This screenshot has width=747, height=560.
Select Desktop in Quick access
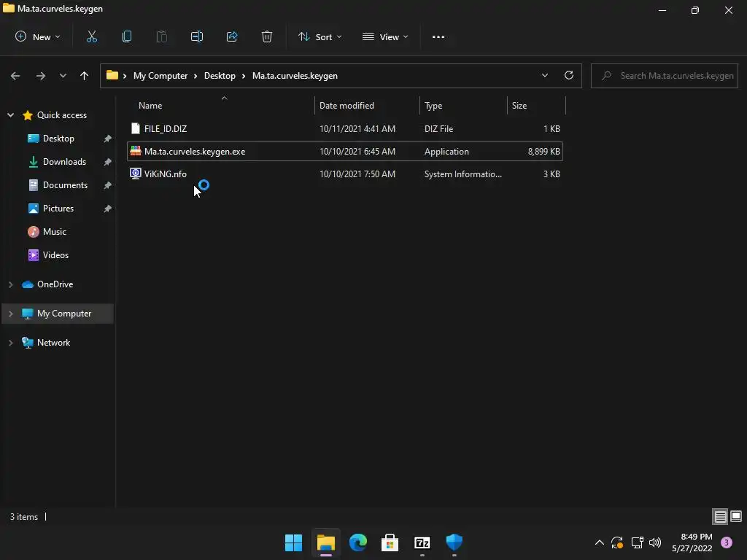(58, 138)
